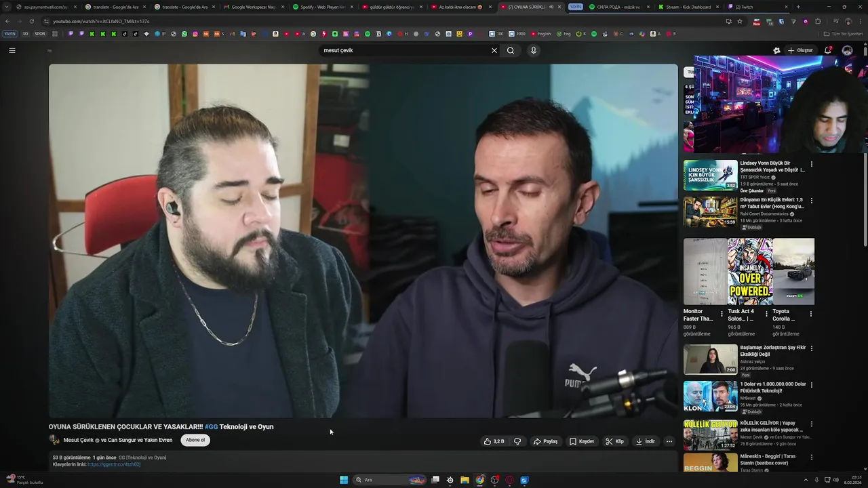Create a clip with Klip
868x488 pixels.
(614, 441)
